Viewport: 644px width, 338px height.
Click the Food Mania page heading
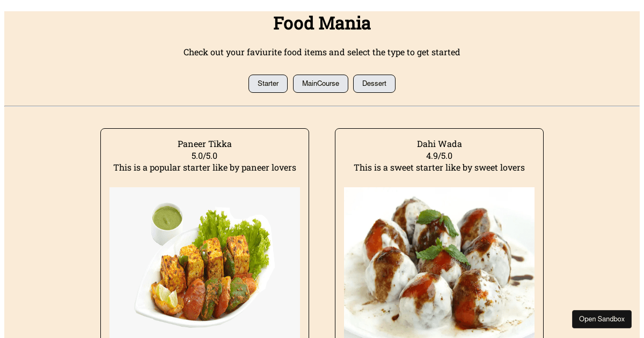(321, 23)
